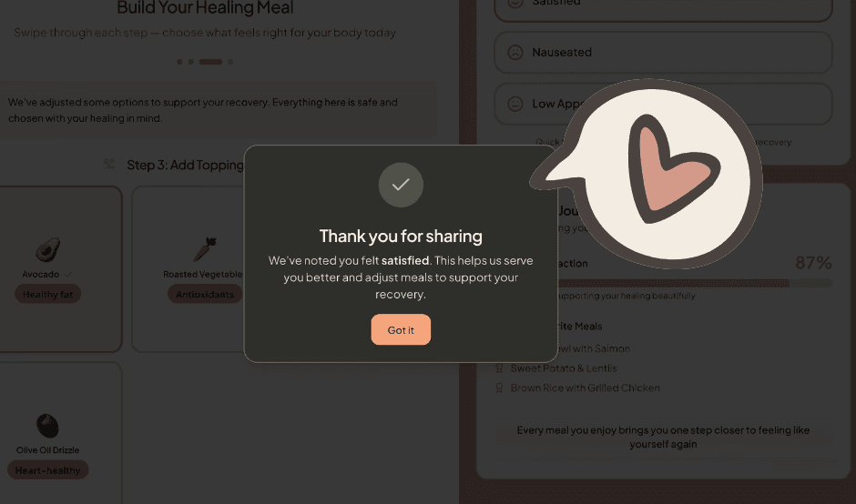Pick the Olive Oil Drizzle icon
The width and height of the screenshot is (856, 504).
click(47, 426)
